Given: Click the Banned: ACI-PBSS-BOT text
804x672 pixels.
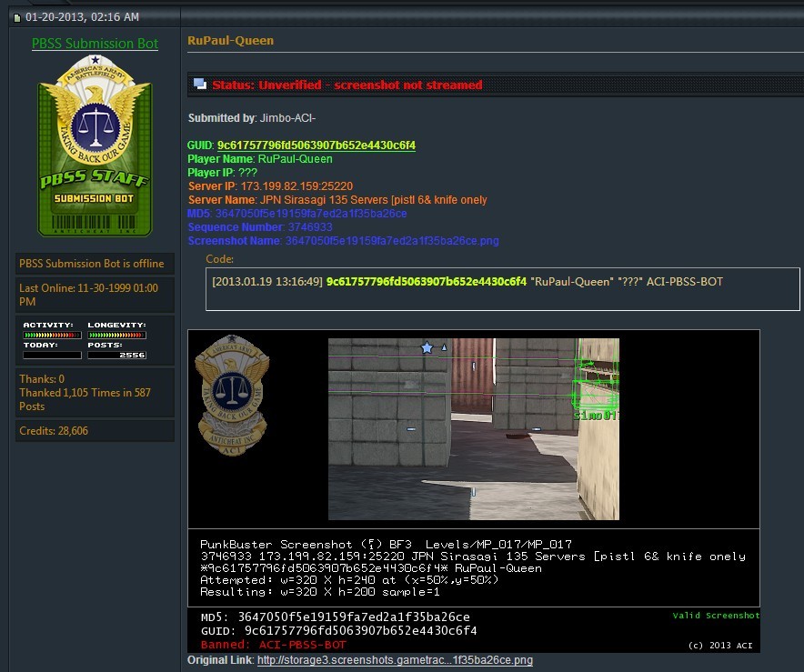Looking at the screenshot, I should click(x=273, y=645).
